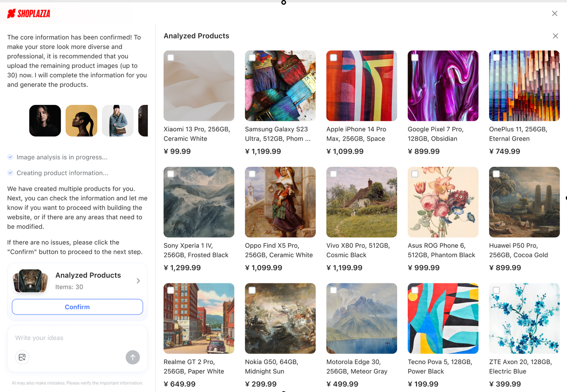Click the Confirm button
The height and width of the screenshot is (392, 567).
click(x=78, y=307)
